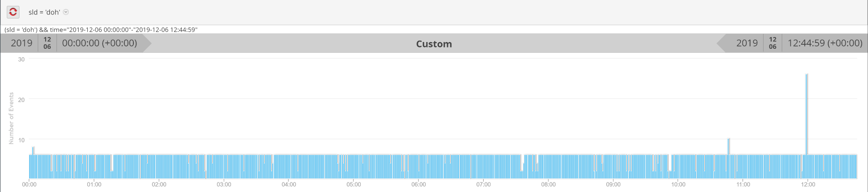868x192 pixels.
Task: Click the Number of Events axis title
Action: pos(11,118)
